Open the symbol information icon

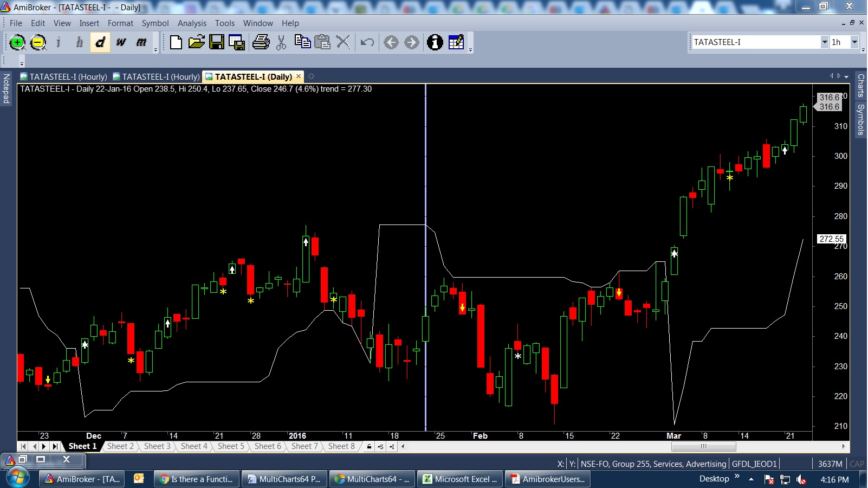(435, 42)
